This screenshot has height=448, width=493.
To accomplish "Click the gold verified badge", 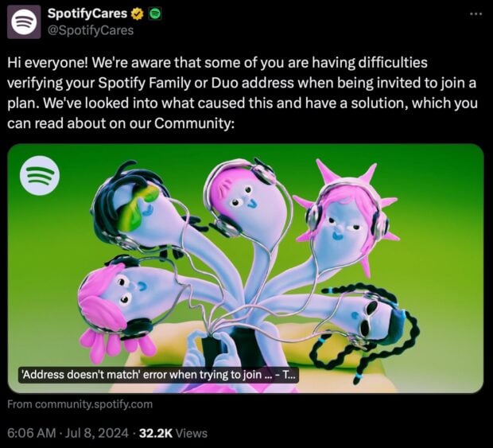I will (x=137, y=14).
